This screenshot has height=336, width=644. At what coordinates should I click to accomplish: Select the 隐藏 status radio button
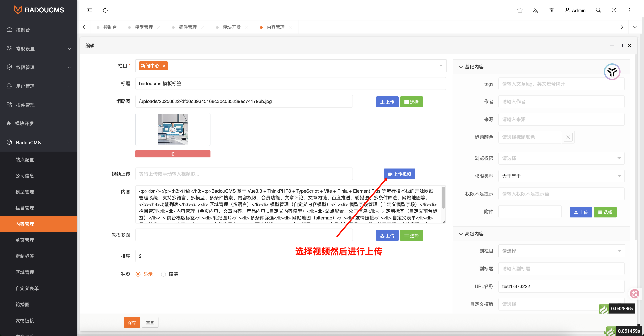point(164,274)
